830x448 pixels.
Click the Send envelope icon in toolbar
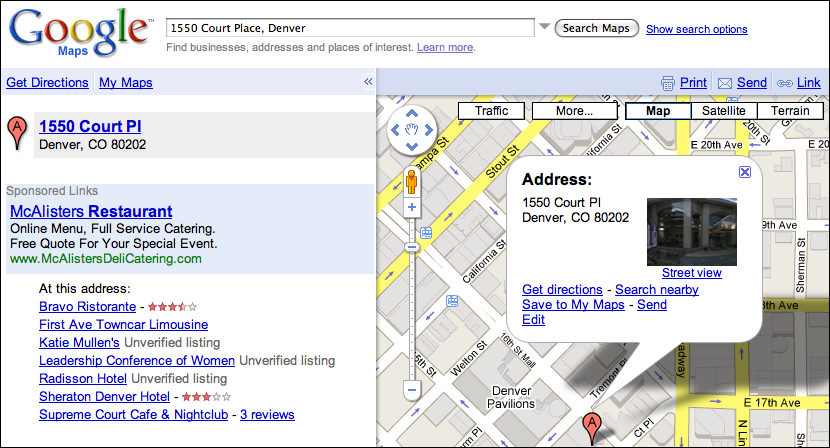[x=726, y=83]
